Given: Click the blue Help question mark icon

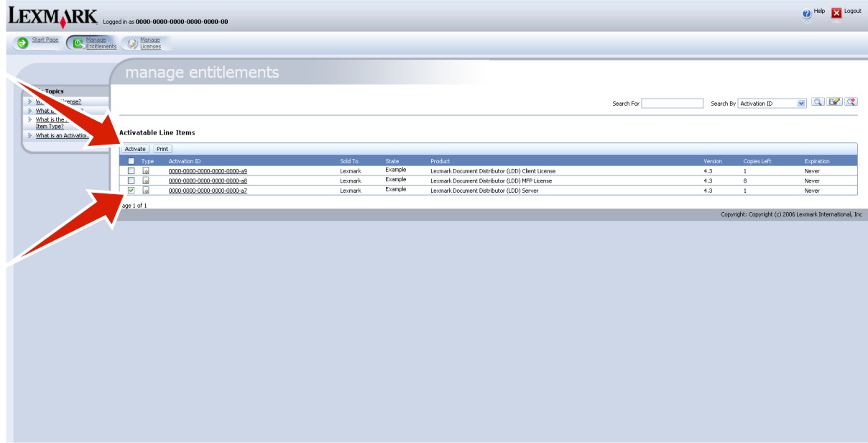Looking at the screenshot, I should click(x=806, y=13).
